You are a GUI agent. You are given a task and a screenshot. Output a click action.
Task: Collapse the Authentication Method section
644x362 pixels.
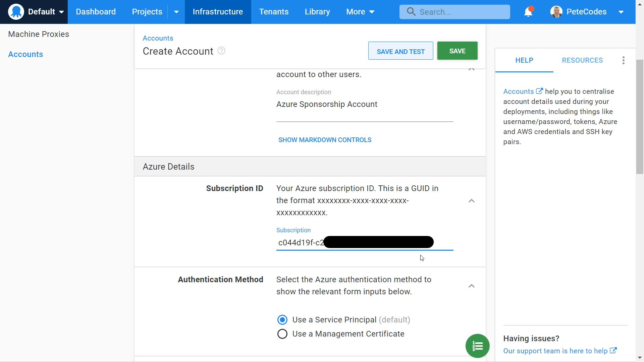(x=472, y=286)
